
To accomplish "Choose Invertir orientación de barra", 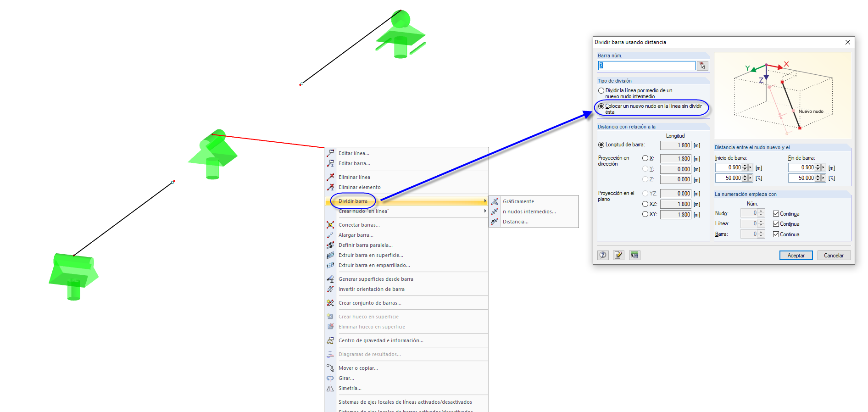I will click(372, 289).
